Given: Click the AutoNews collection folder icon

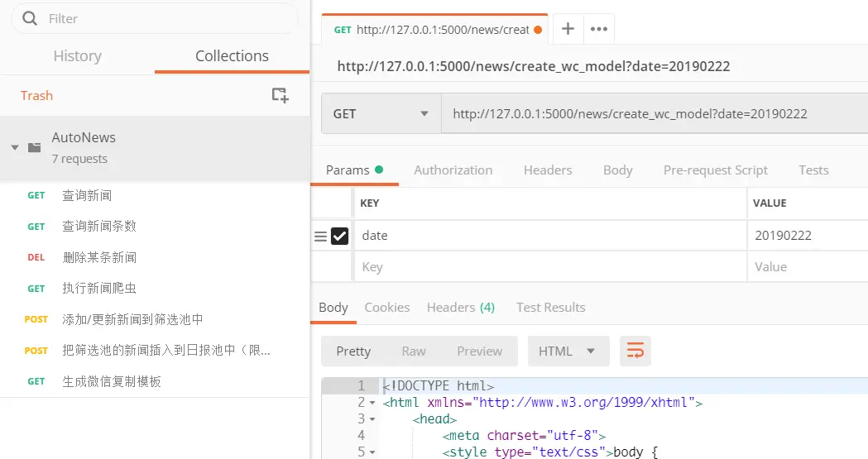Looking at the screenshot, I should pos(34,148).
